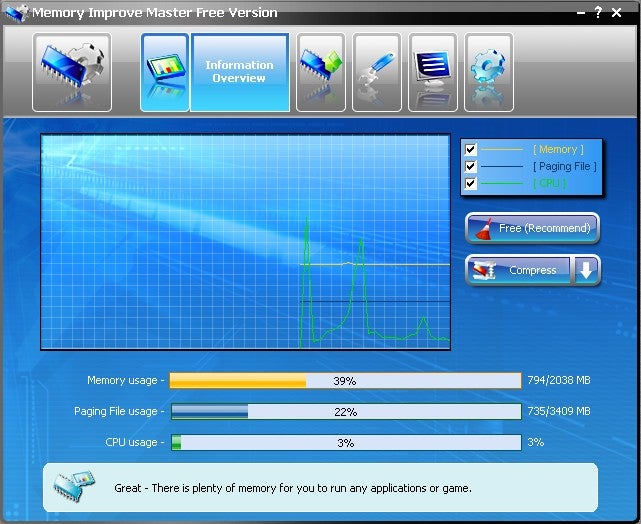Screen dimensions: 641x524
Task: Uncheck the Paging File graph line checkbox
Action: pos(471,166)
